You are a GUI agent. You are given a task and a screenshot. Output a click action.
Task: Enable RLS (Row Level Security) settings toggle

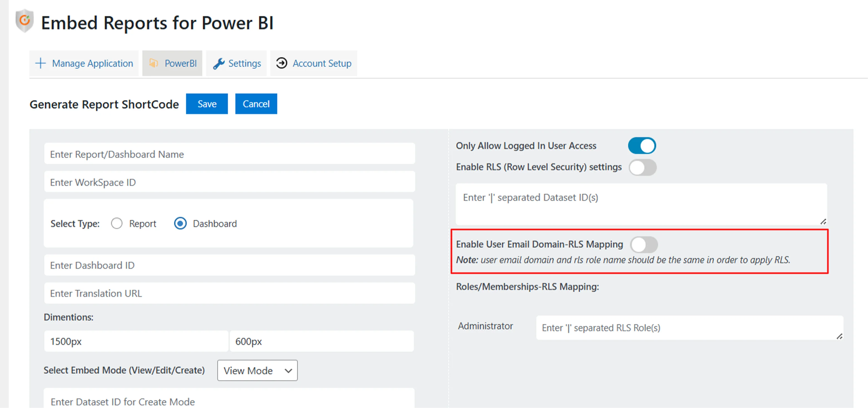[643, 167]
